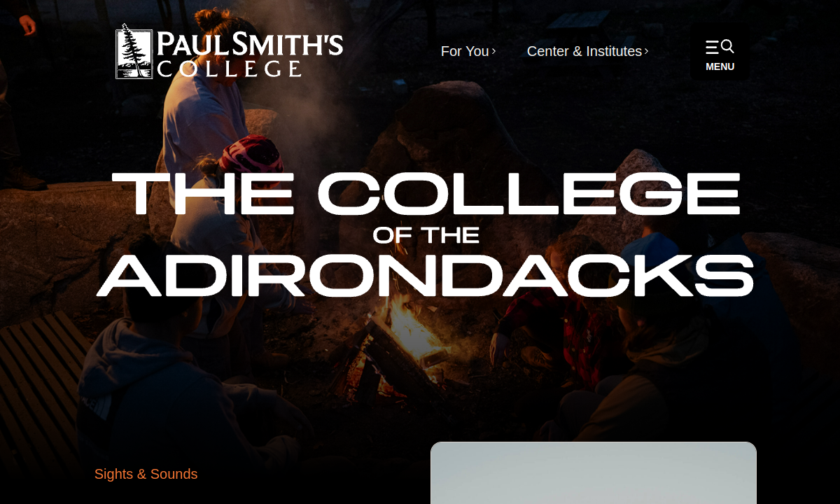Select the Sights & Sounds orange label

click(146, 474)
